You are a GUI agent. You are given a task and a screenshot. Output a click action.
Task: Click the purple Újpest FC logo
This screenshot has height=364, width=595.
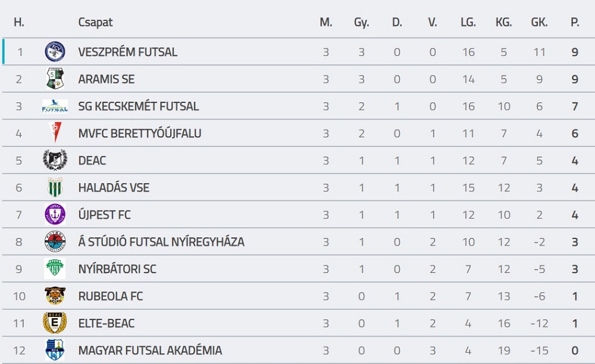coord(55,215)
